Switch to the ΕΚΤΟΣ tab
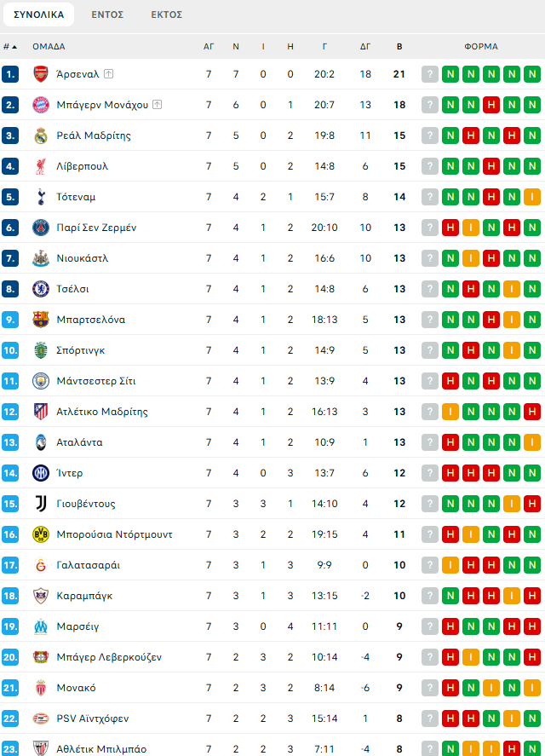 click(166, 14)
